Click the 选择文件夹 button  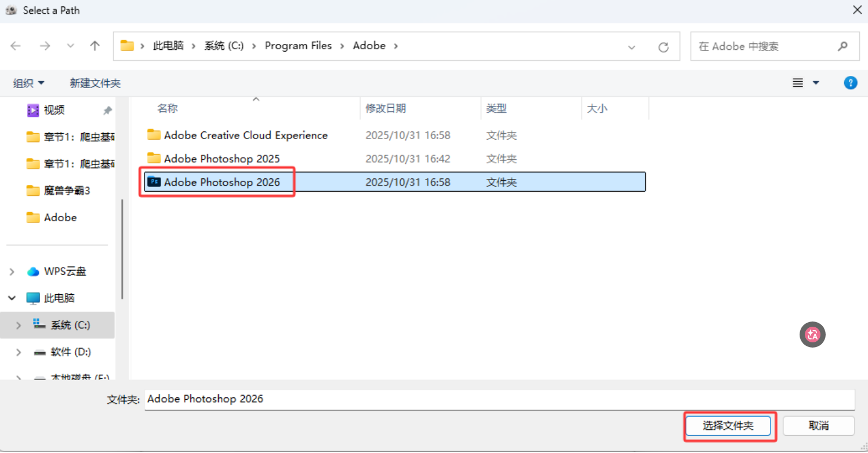pos(728,426)
